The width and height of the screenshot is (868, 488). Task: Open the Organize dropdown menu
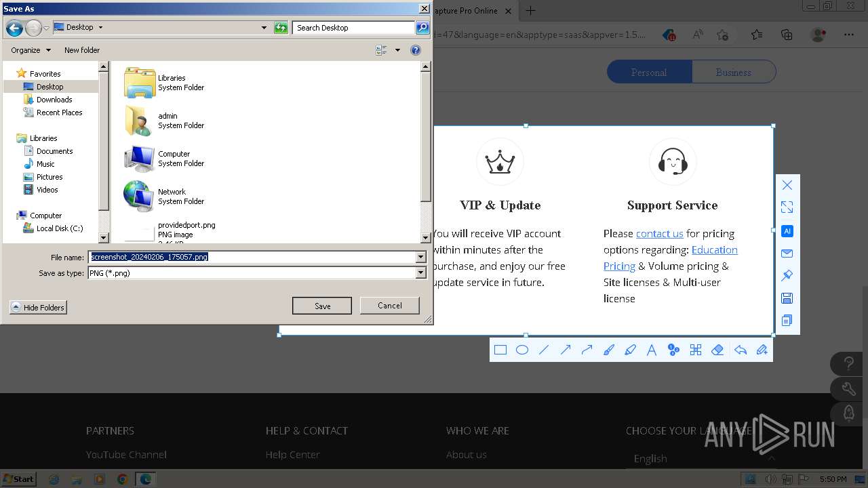tap(31, 50)
